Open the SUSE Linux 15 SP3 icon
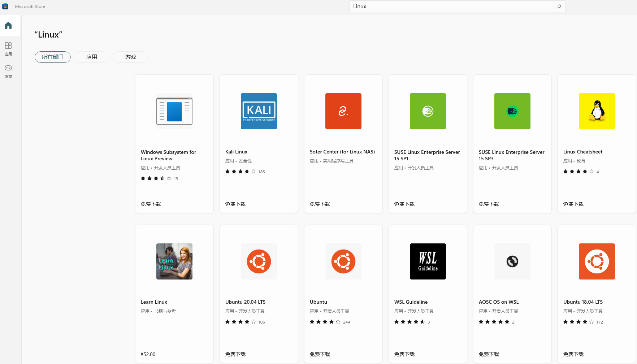The width and height of the screenshot is (637, 364). click(512, 111)
